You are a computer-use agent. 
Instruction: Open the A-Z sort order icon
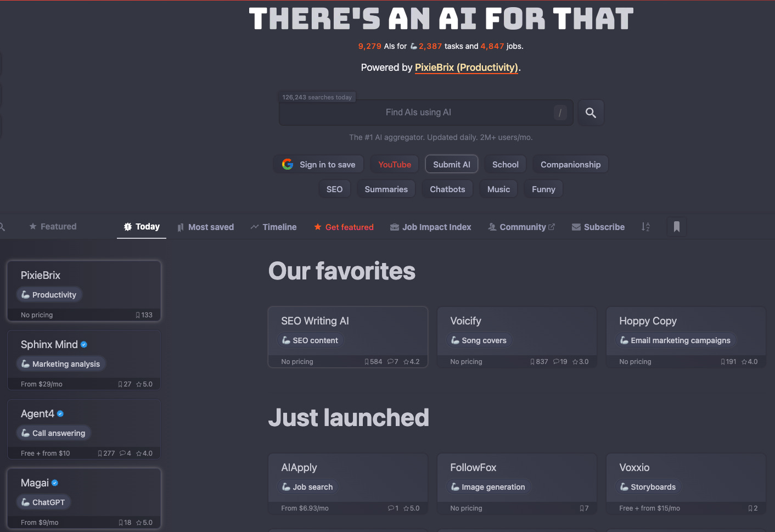[645, 227]
